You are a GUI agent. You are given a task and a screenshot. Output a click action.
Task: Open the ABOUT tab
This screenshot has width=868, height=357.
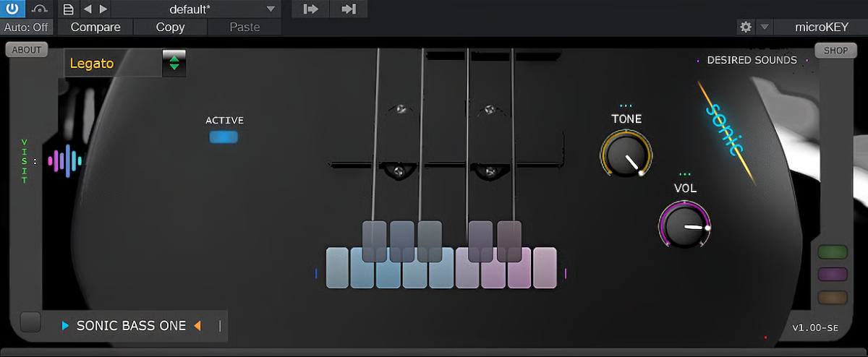[x=27, y=50]
